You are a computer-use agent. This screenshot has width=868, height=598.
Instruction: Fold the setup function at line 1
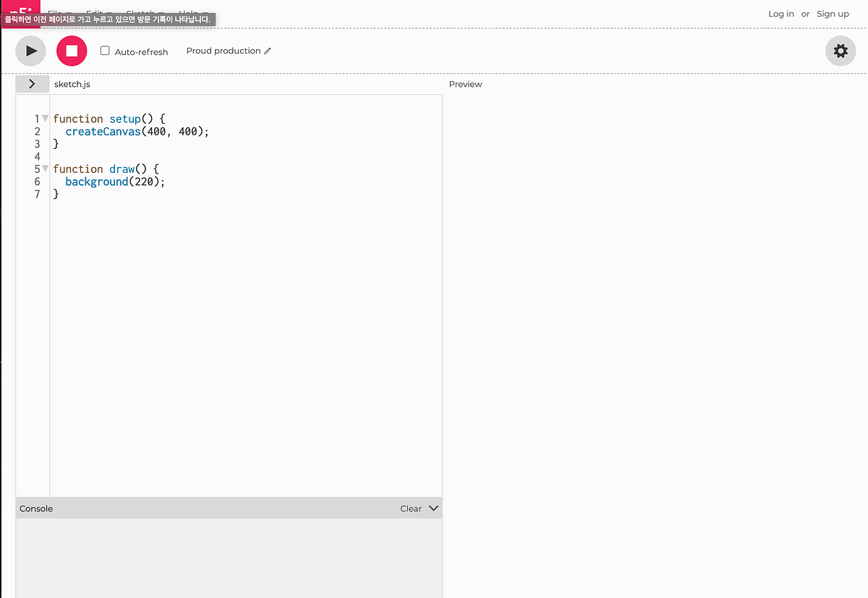[45, 118]
